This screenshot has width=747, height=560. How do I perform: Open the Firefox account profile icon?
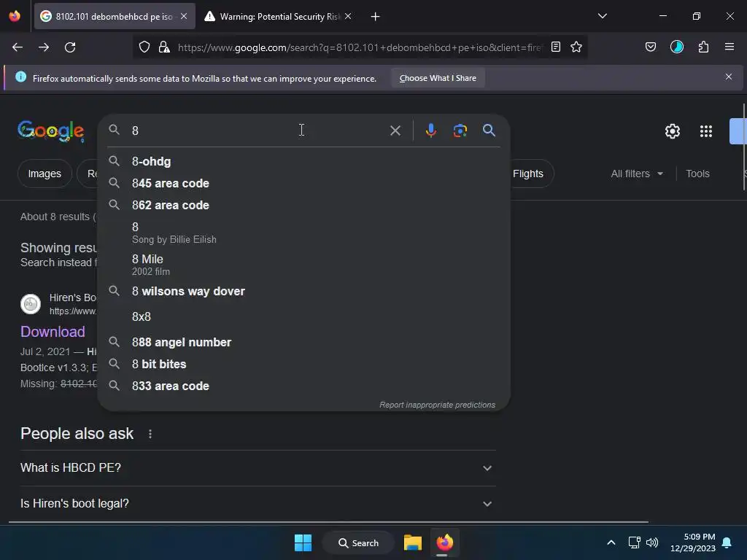point(677,47)
